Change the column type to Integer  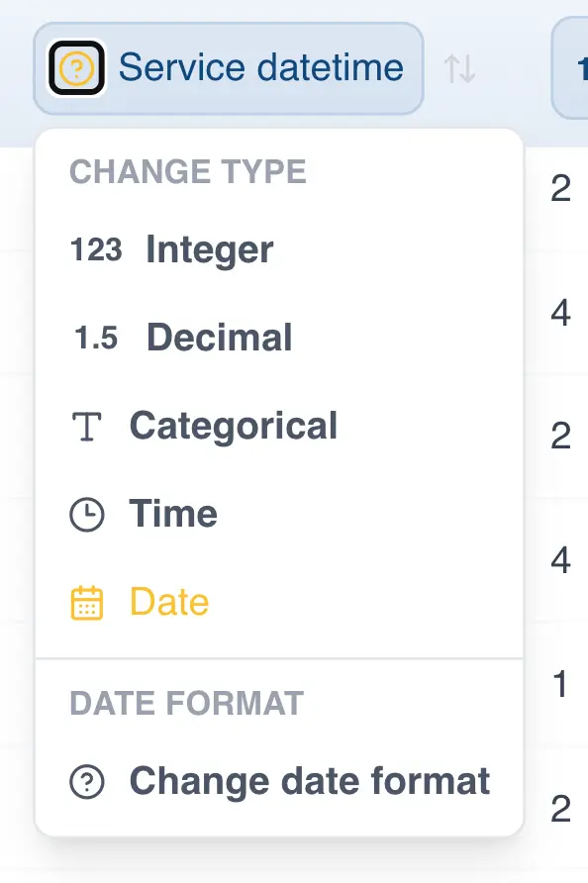point(209,250)
